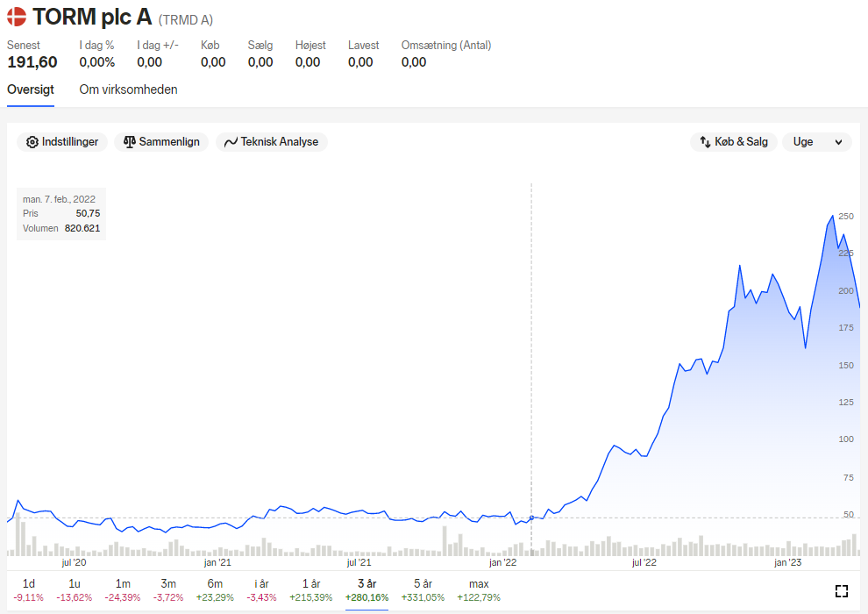Click the latest price 191,60
Viewport: 868px width, 614px height.
32,62
